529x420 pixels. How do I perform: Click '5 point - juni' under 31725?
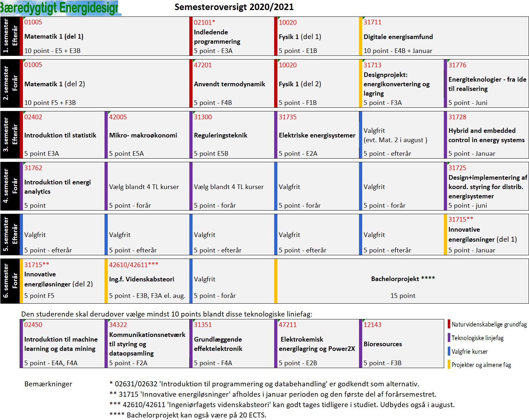click(468, 206)
